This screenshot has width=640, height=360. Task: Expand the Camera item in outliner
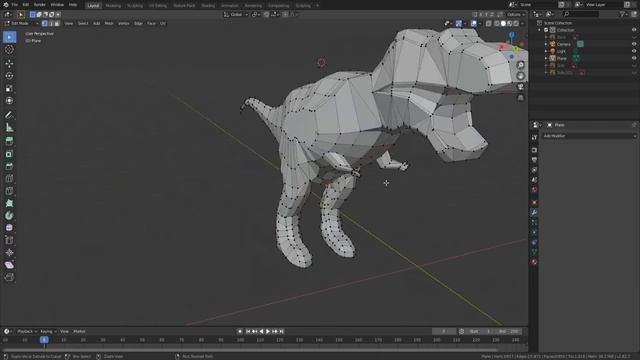(x=546, y=44)
